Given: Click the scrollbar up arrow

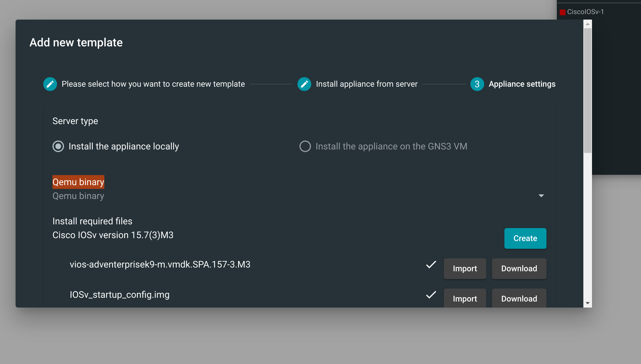Looking at the screenshot, I should pyautogui.click(x=587, y=24).
